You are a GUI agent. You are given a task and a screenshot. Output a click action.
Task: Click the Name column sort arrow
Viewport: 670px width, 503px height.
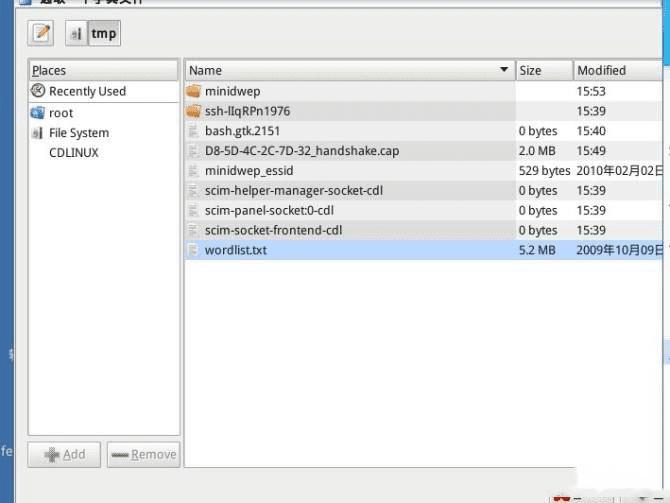504,69
